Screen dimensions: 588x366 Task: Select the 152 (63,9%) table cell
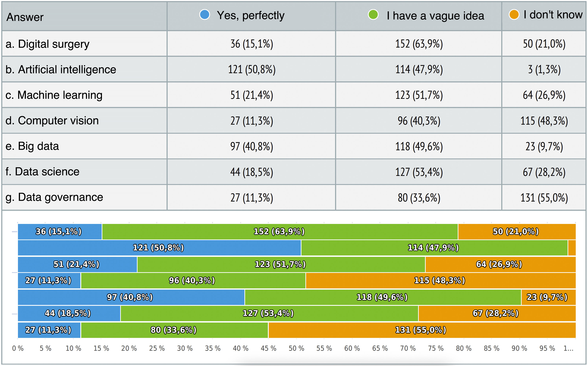click(x=419, y=44)
